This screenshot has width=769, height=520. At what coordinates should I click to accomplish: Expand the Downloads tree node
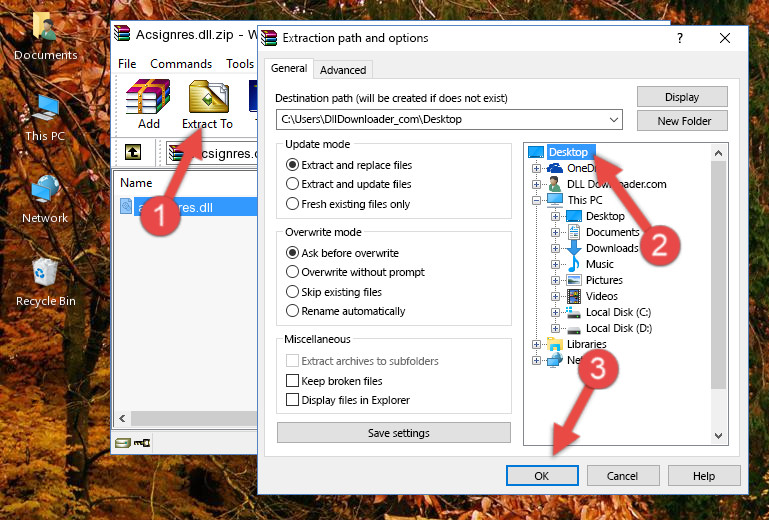coord(555,248)
